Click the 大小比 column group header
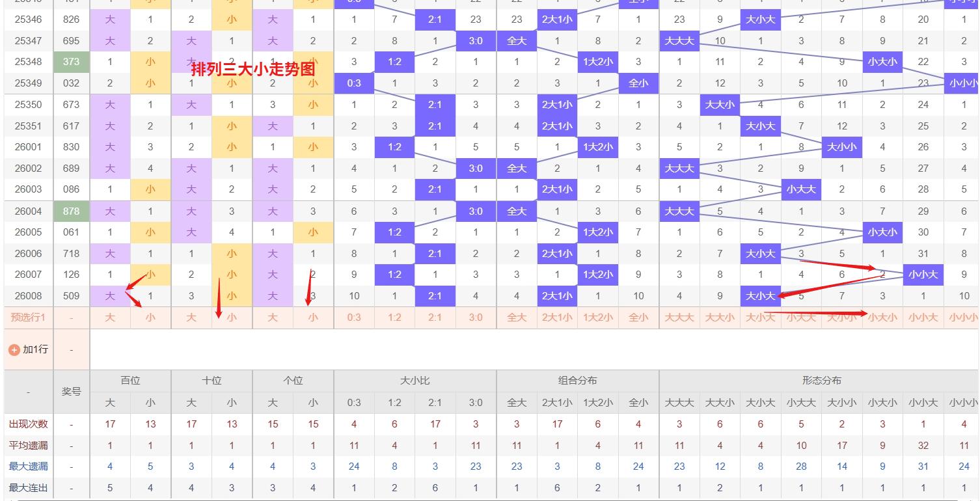The image size is (980, 501). pos(415,381)
